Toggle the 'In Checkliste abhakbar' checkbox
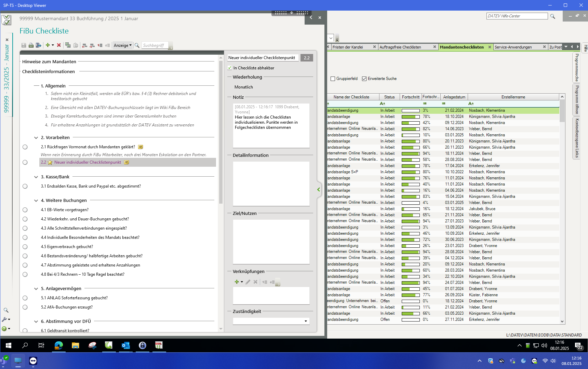Image resolution: width=588 pixels, height=369 pixels. coord(230,68)
